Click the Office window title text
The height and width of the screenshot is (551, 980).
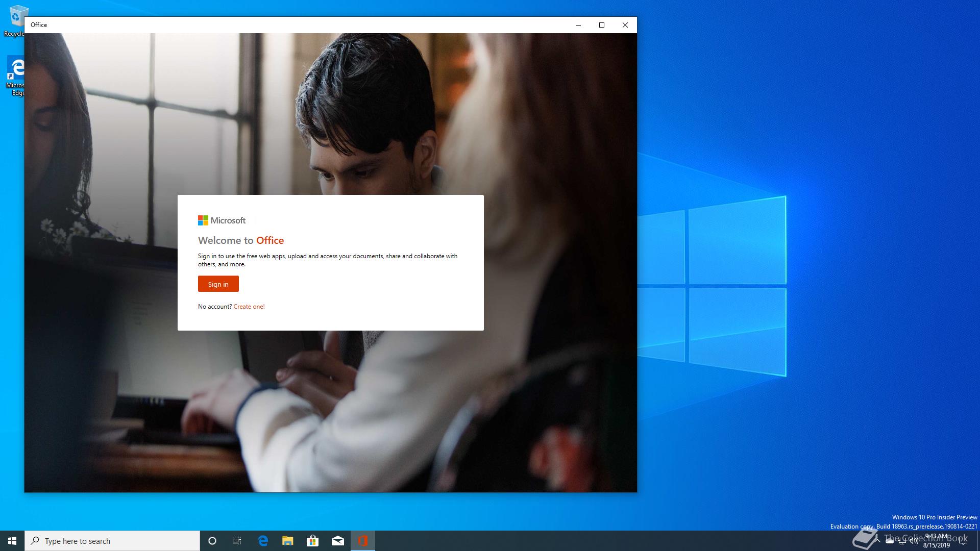coord(39,25)
